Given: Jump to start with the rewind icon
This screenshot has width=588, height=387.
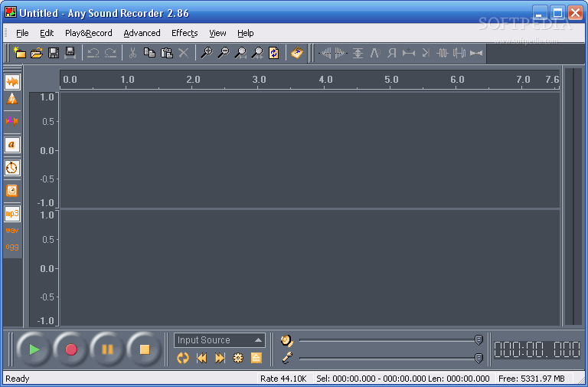Looking at the screenshot, I should coord(202,358).
